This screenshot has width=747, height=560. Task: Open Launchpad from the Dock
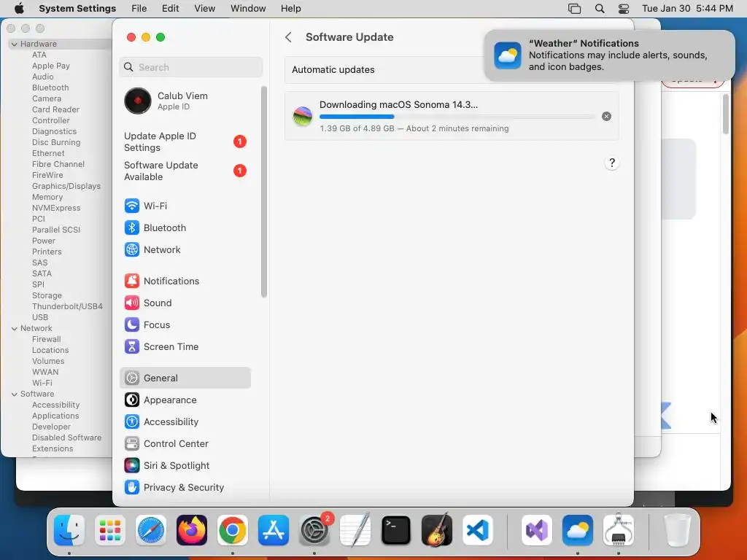pyautogui.click(x=110, y=530)
